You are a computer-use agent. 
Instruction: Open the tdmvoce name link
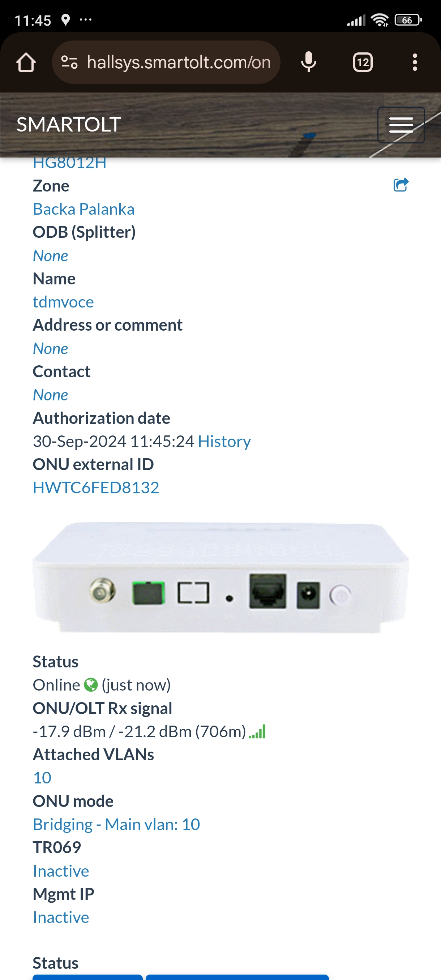tap(63, 302)
